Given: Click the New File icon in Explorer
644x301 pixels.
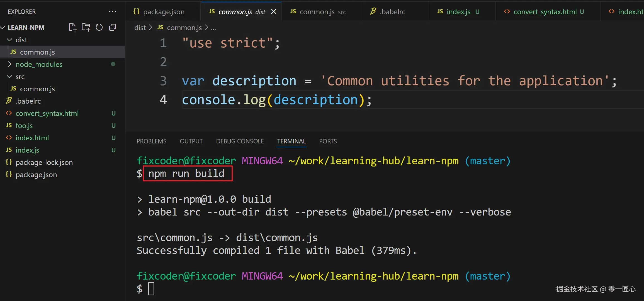Looking at the screenshot, I should coord(72,27).
